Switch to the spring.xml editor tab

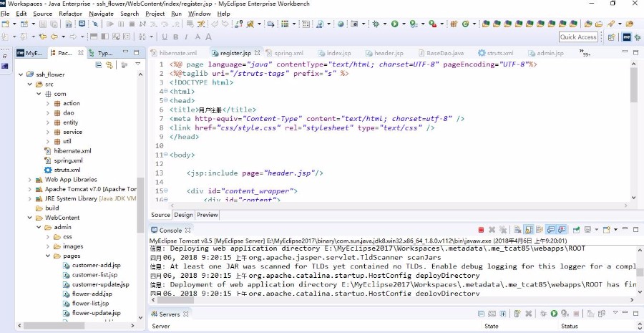[285, 53]
